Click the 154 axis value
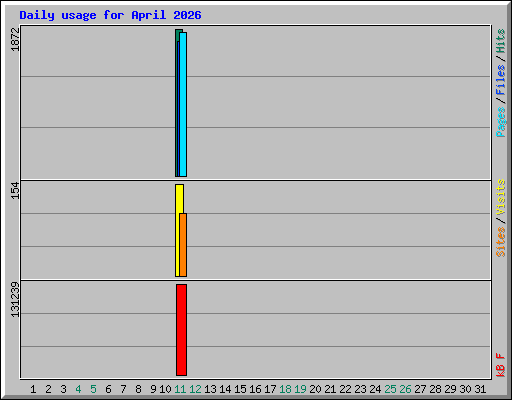 (x=15, y=190)
